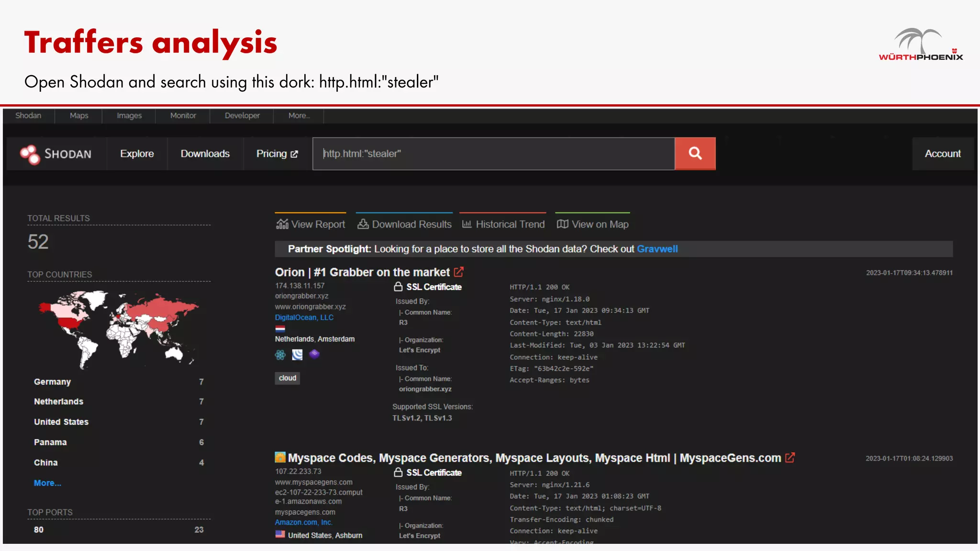
Task: Click View Report link
Action: coord(311,224)
